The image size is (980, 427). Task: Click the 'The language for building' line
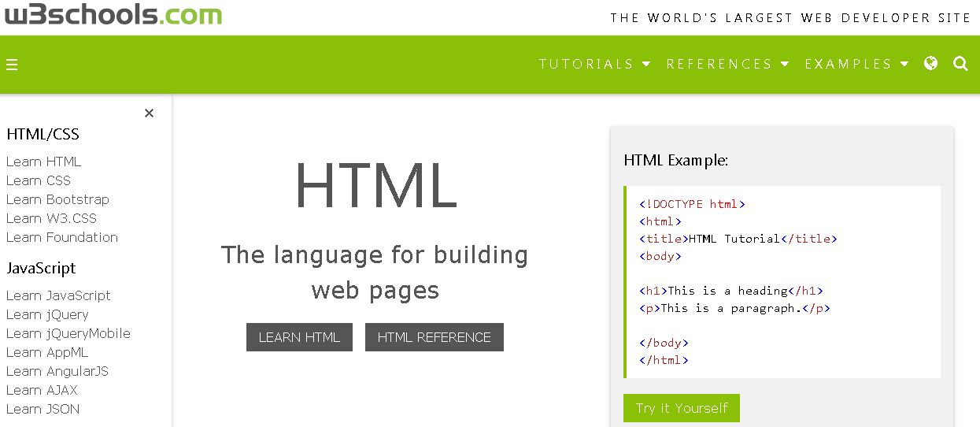pos(375,255)
